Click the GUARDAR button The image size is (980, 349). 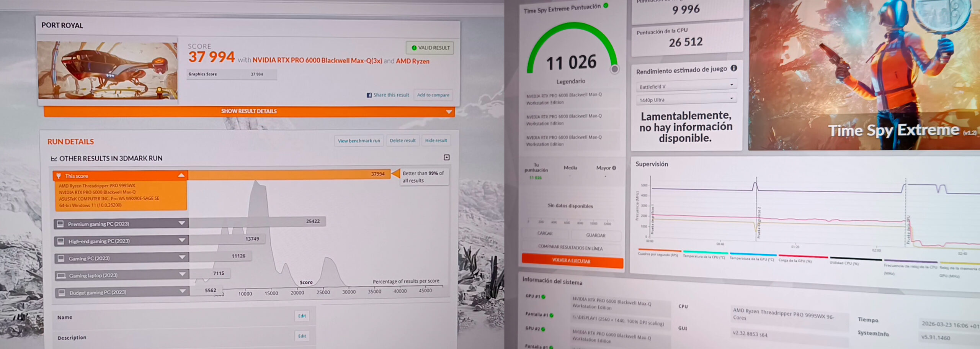click(596, 235)
